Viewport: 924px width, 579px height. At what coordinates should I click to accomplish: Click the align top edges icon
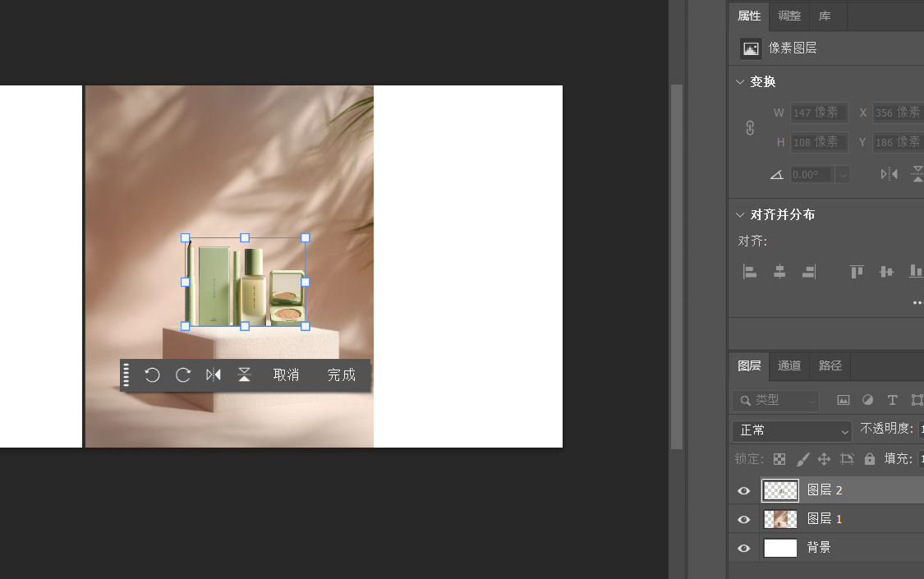(x=857, y=272)
